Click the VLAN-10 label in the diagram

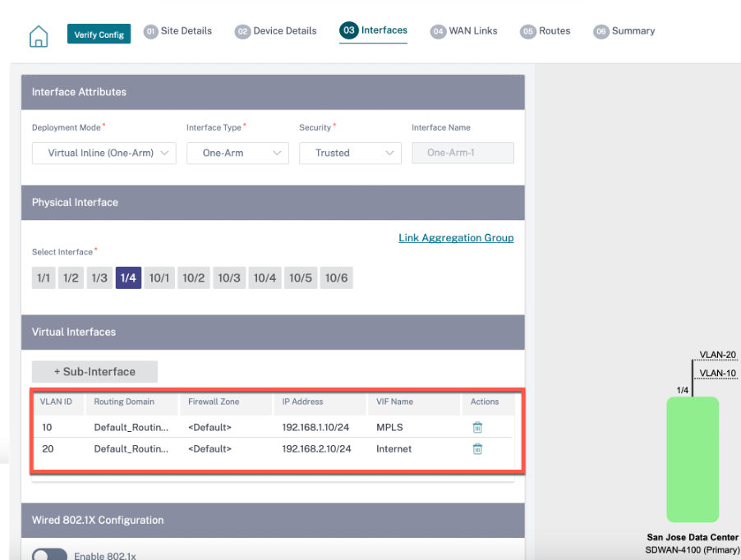[x=718, y=373]
